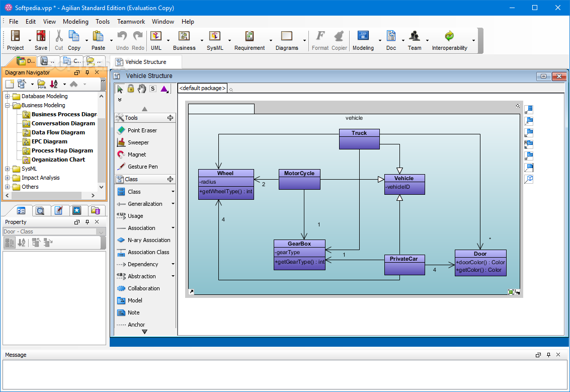This screenshot has height=392, width=570.
Task: Select the Usage connector tool
Action: [x=135, y=216]
